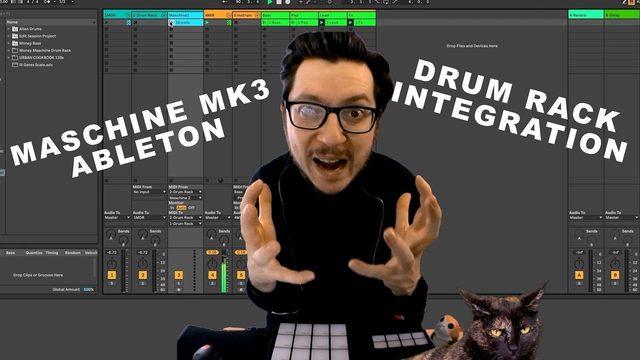Solo track 2 with its S button
Viewport: 640px width, 360px height.
(x=142, y=283)
